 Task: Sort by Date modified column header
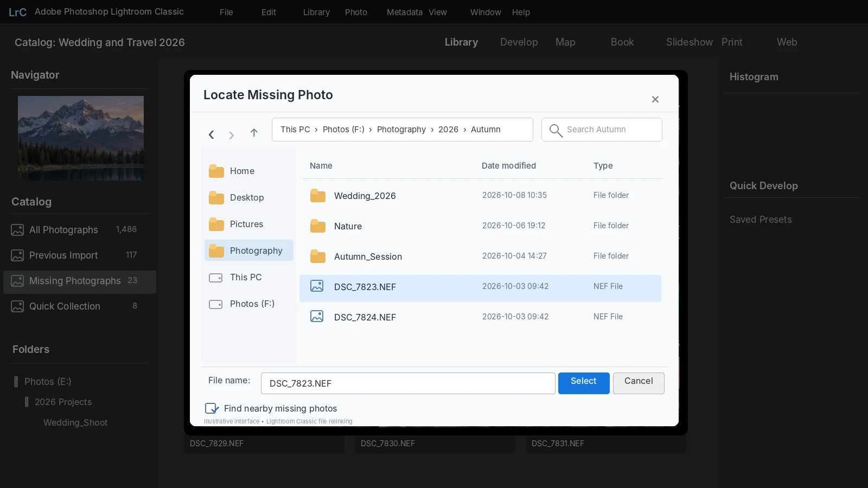coord(509,166)
